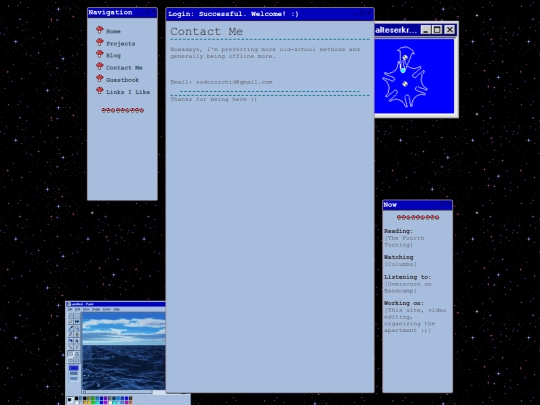Open the Columbo watching entry

[x=400, y=264]
